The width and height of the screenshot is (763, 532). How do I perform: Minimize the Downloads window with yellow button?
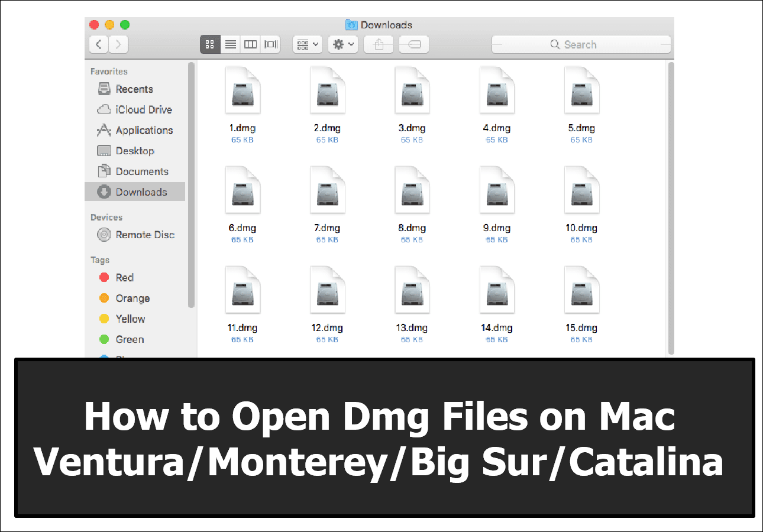(109, 25)
